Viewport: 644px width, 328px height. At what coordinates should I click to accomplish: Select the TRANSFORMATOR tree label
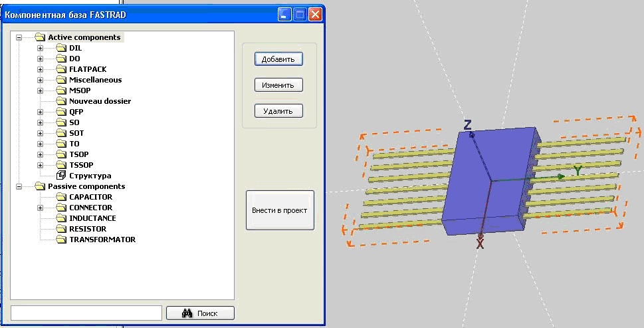point(102,240)
